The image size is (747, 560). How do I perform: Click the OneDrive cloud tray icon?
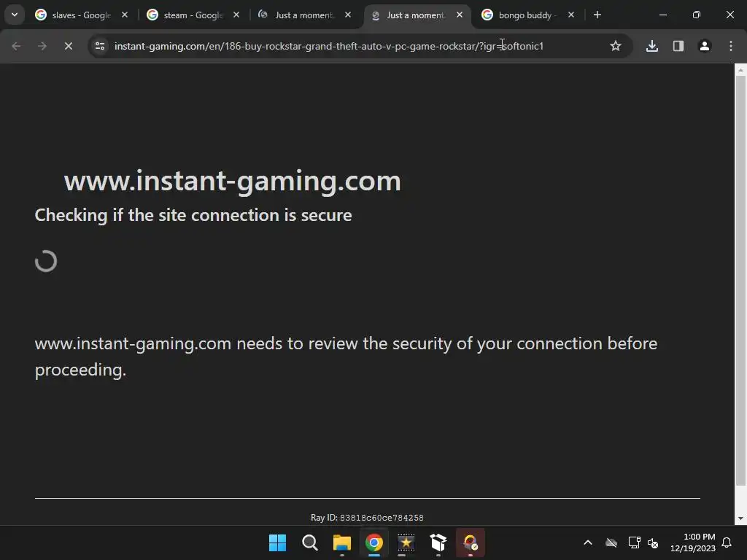coord(611,542)
